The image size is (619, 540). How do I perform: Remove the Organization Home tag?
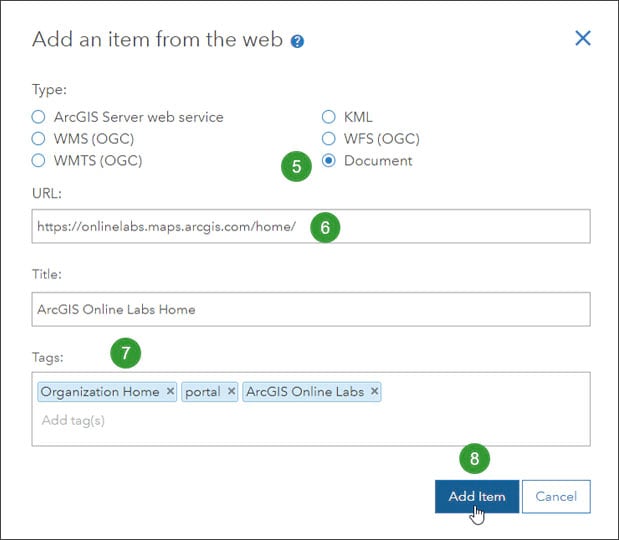tap(170, 391)
